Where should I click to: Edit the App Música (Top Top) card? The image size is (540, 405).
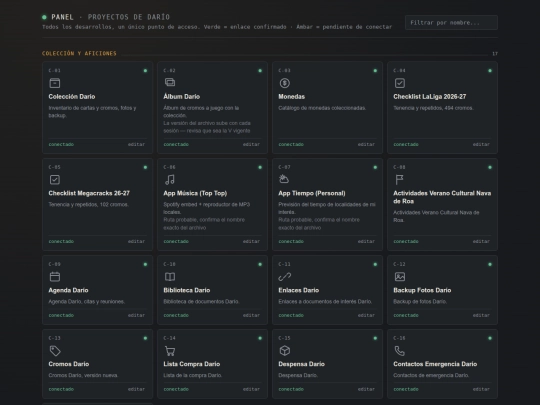(x=251, y=241)
